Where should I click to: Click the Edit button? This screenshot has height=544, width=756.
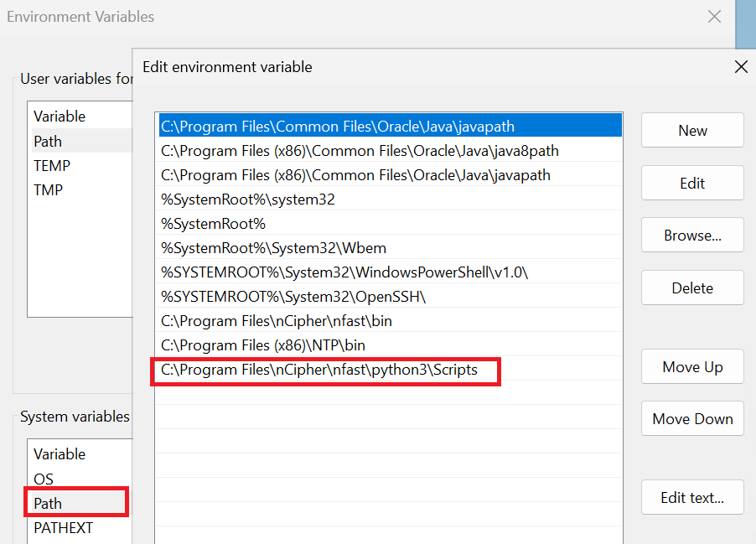click(x=691, y=183)
